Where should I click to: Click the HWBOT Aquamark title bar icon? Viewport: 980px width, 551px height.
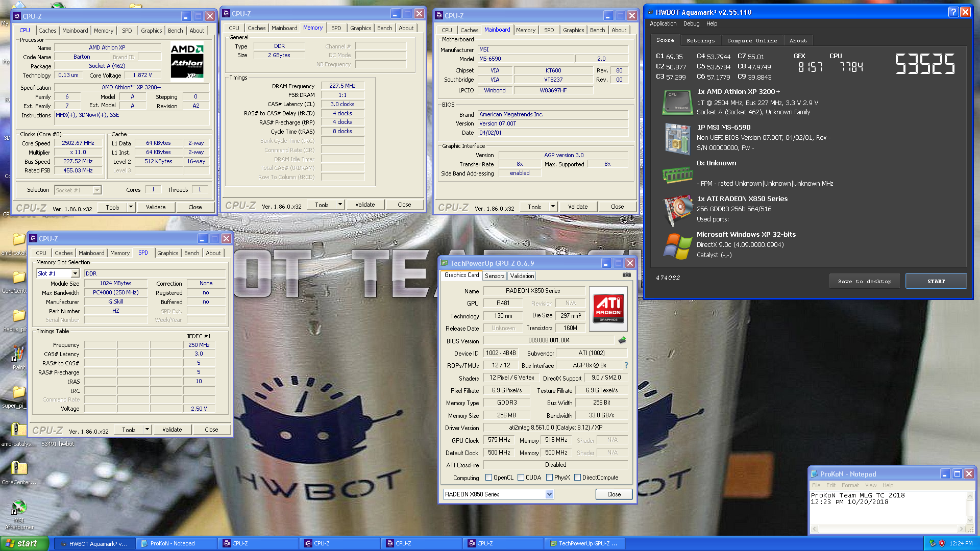point(650,12)
